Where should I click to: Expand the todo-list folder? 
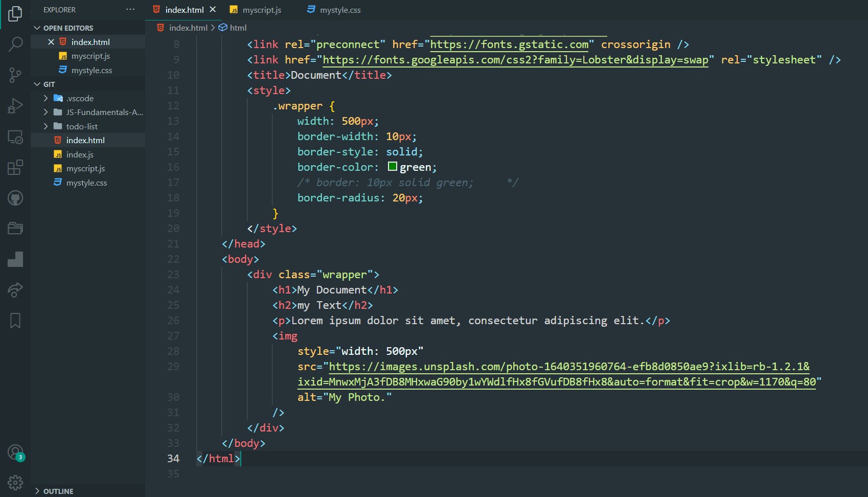[x=82, y=126]
